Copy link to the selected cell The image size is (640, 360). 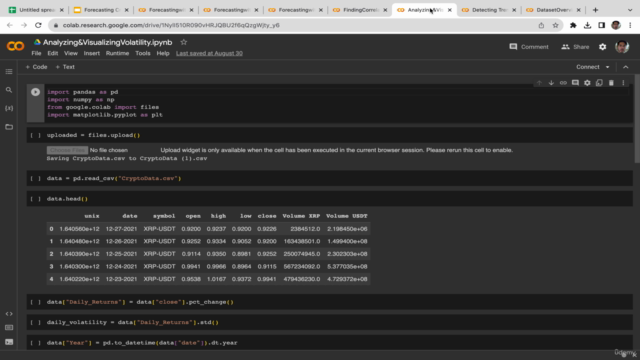coord(563,83)
